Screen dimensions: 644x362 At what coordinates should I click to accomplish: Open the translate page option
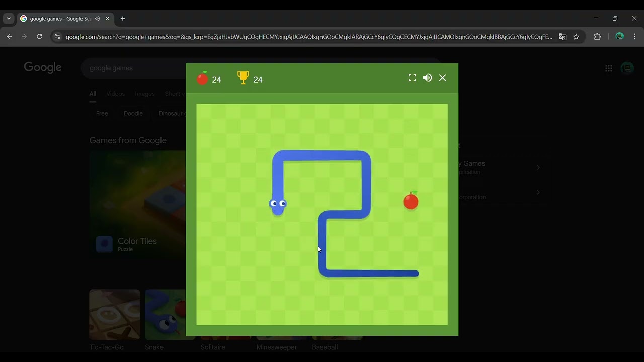pyautogui.click(x=562, y=37)
